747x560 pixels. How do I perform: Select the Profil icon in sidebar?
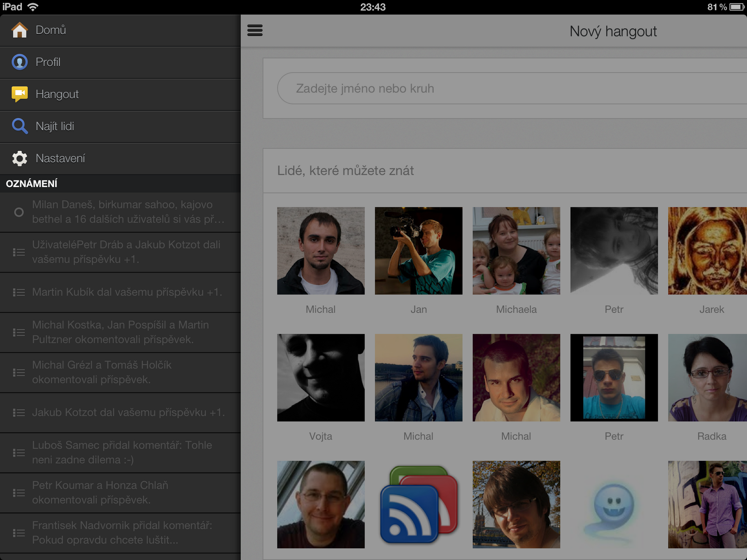[x=20, y=62]
